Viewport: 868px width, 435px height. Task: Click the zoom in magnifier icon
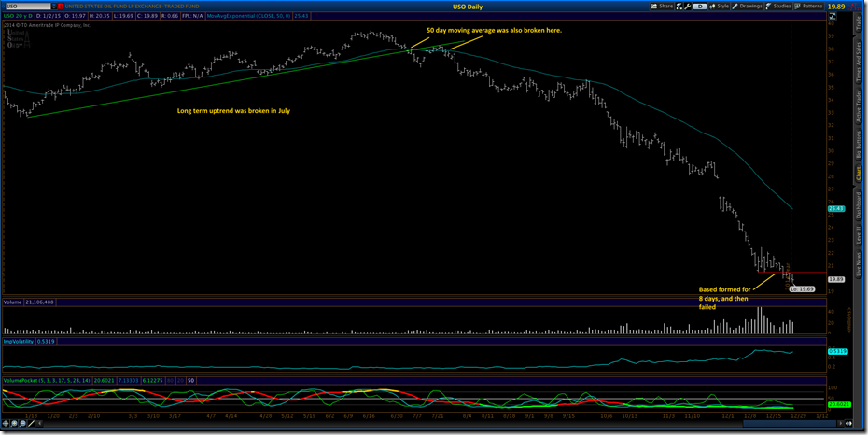[x=14, y=424]
